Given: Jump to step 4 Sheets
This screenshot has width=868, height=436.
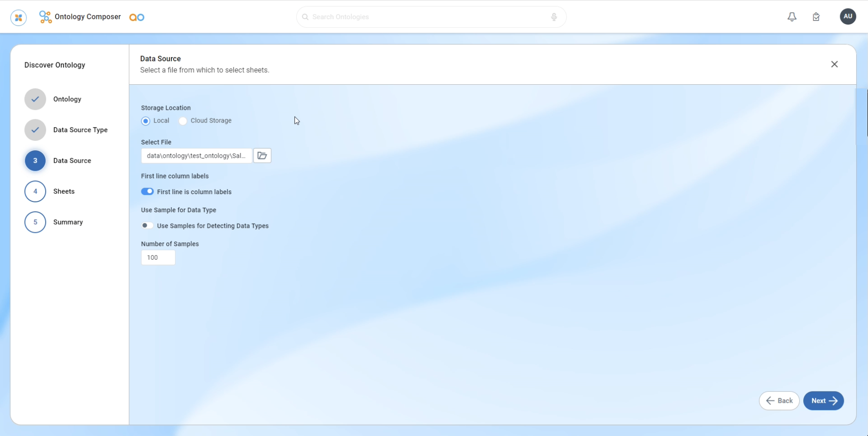Looking at the screenshot, I should coord(35,191).
